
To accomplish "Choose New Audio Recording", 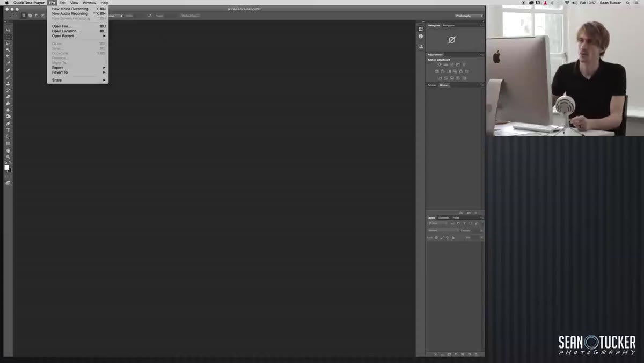I will pyautogui.click(x=77, y=13).
